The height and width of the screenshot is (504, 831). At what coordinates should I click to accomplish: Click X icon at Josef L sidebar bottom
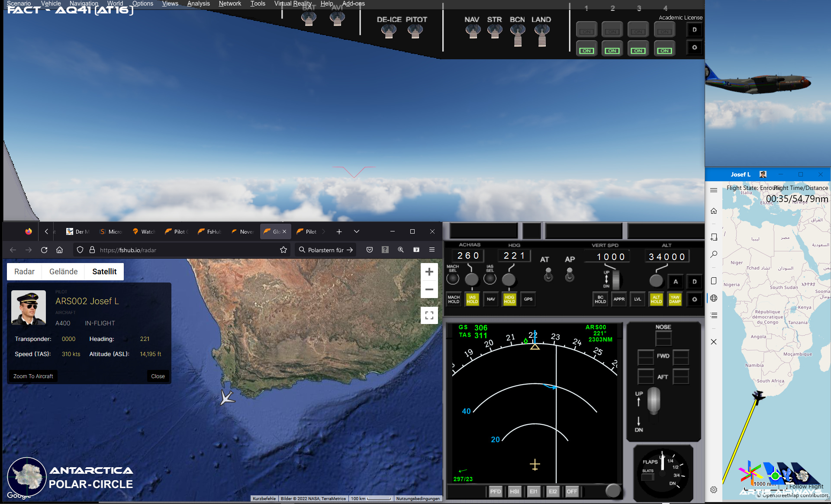pos(714,342)
